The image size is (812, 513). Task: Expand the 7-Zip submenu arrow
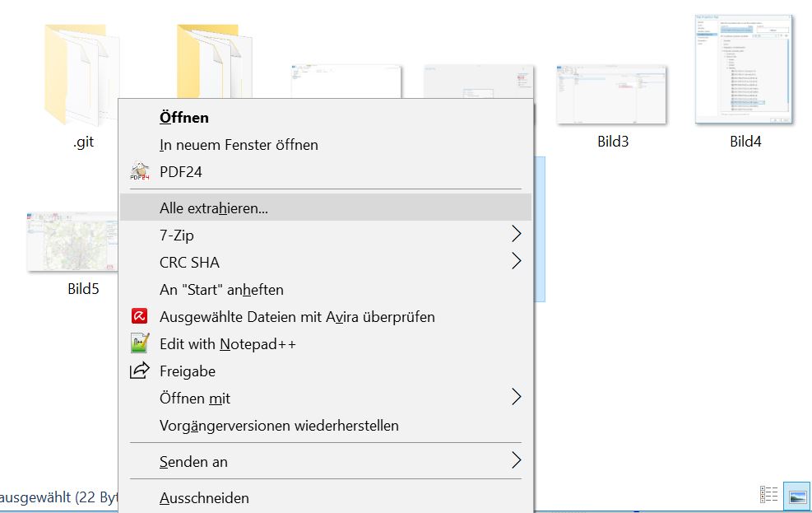coord(516,235)
